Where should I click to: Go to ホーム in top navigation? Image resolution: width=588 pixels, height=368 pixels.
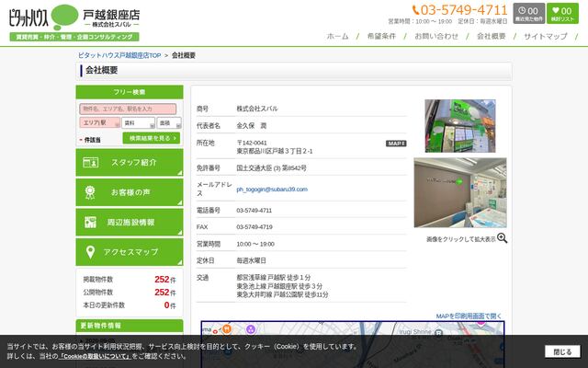click(x=337, y=37)
